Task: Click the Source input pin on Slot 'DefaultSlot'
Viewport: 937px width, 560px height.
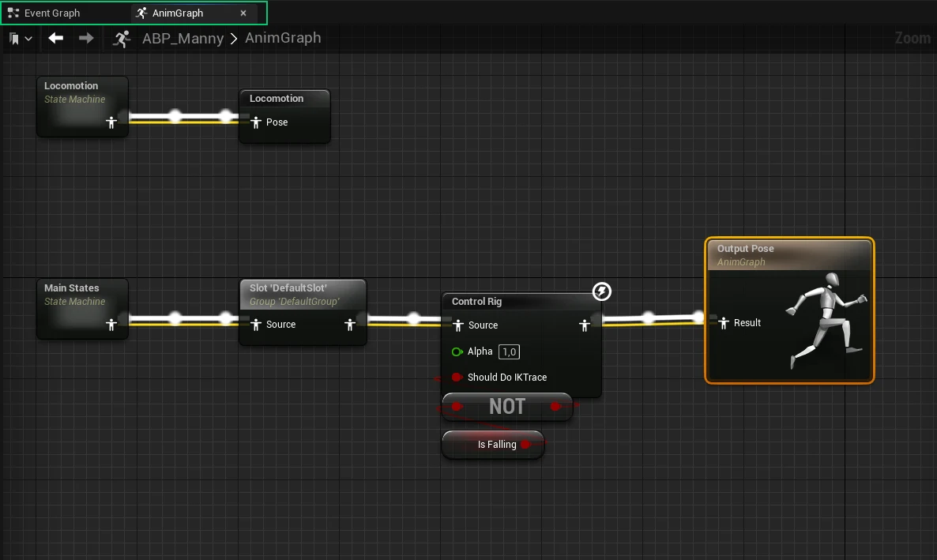Action: tap(255, 324)
